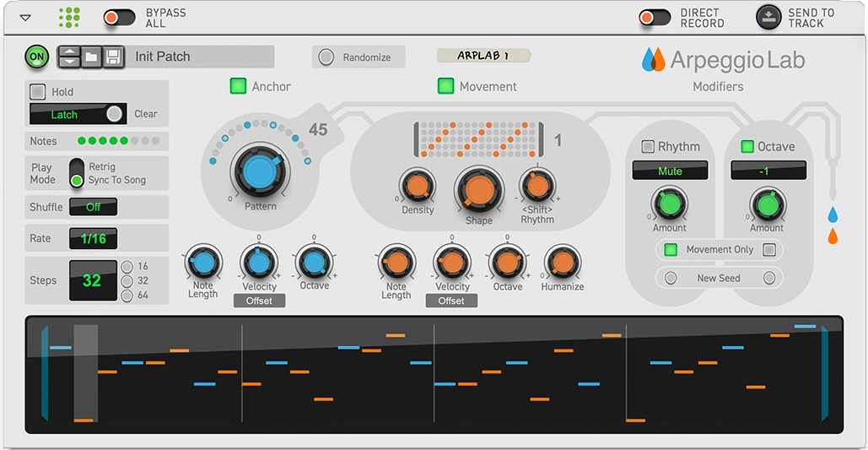Click the orange water drop icon
This screenshot has width=868, height=450.
click(833, 236)
